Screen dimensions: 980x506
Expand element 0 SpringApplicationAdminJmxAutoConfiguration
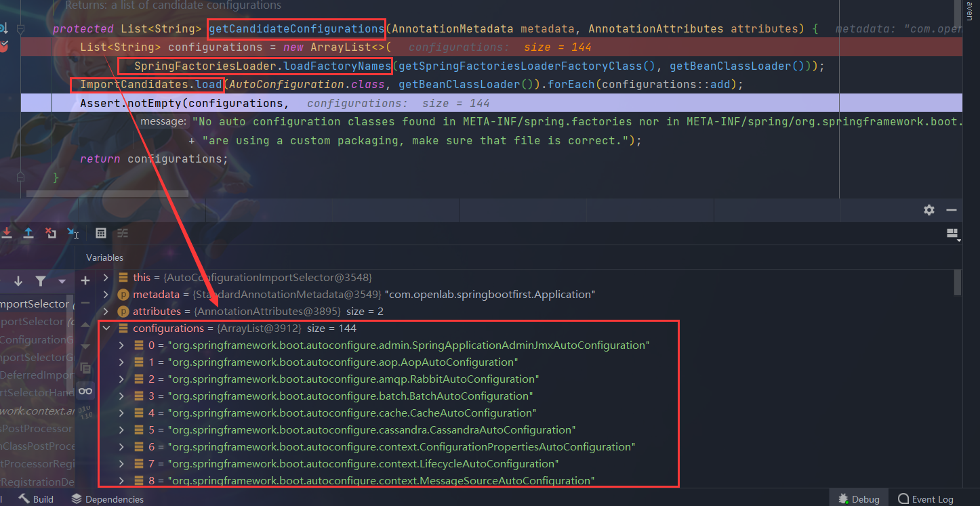(121, 345)
